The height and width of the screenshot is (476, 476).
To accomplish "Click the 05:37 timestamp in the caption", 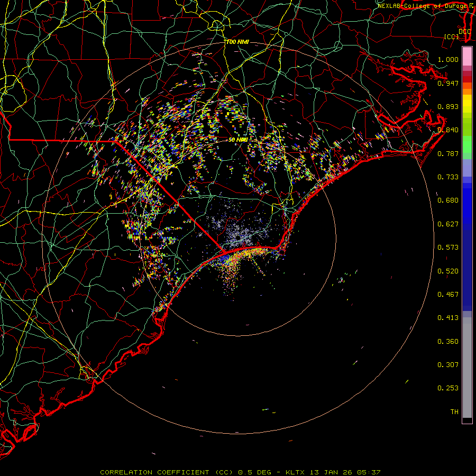I will pyautogui.click(x=369, y=472).
